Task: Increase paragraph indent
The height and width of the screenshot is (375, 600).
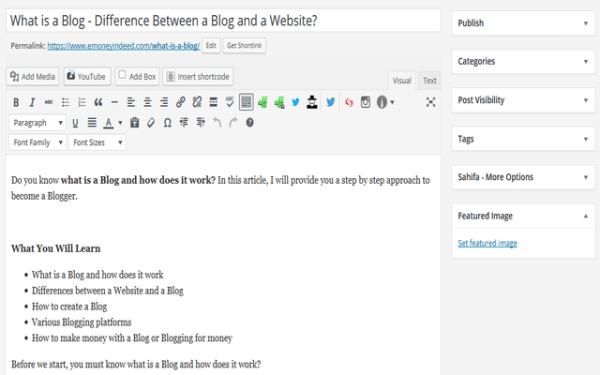Action: (201, 123)
